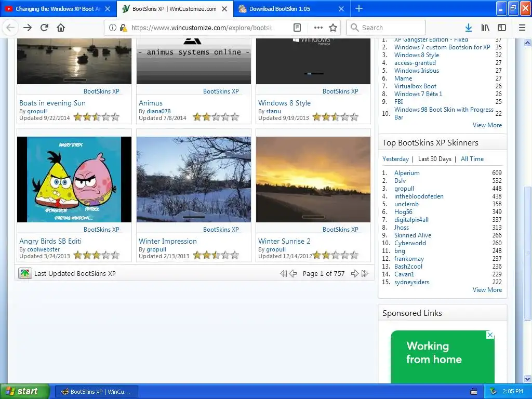The image size is (532, 399).
Task: Open Boats in evening Sun skin
Action: [52, 103]
